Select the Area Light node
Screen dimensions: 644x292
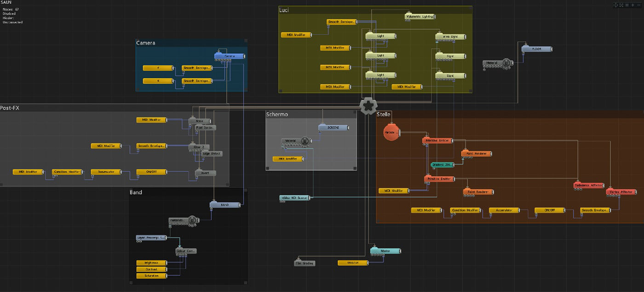point(450,36)
